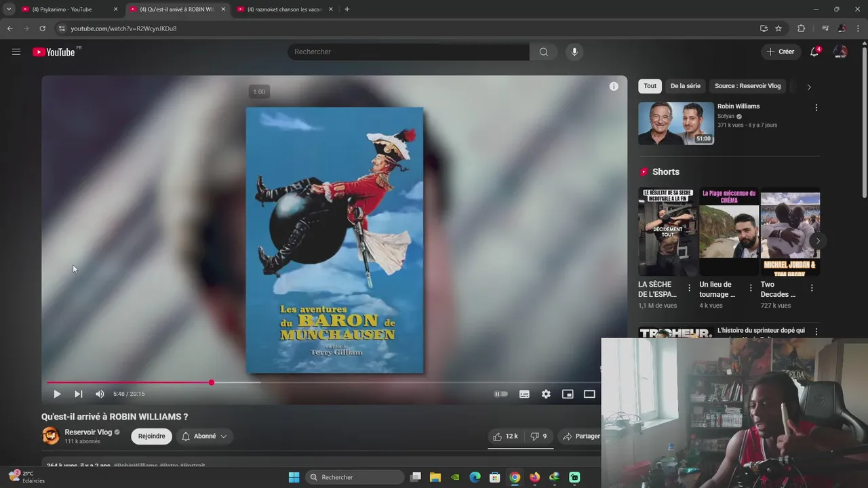The width and height of the screenshot is (868, 488).
Task: Expand the Abonné subscription dropdown
Action: click(x=204, y=436)
